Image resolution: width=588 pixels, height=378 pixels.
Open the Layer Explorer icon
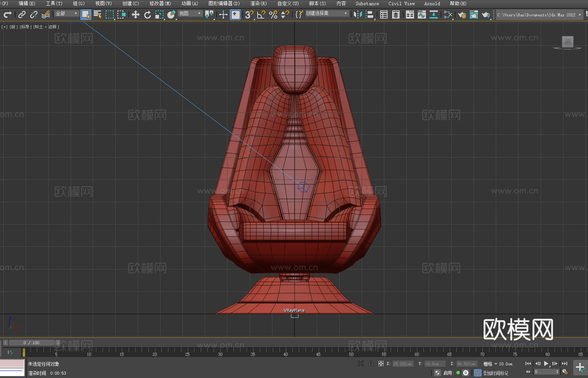pos(396,14)
